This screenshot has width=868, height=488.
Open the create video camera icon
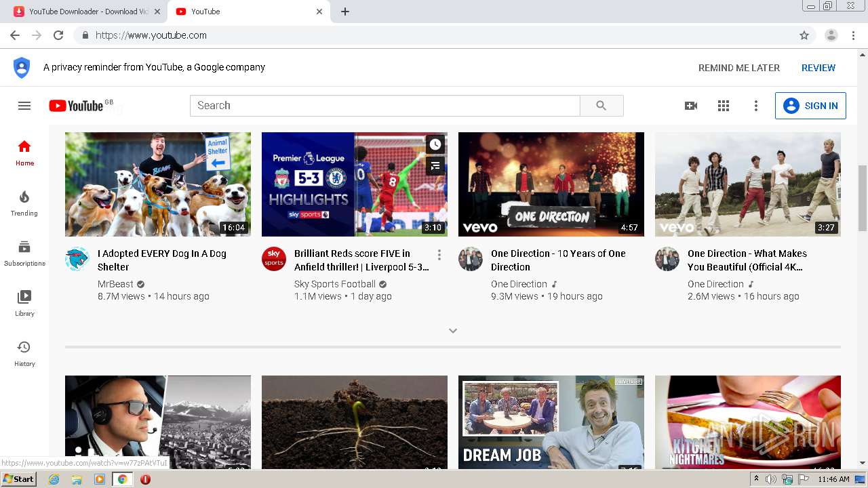pos(691,106)
